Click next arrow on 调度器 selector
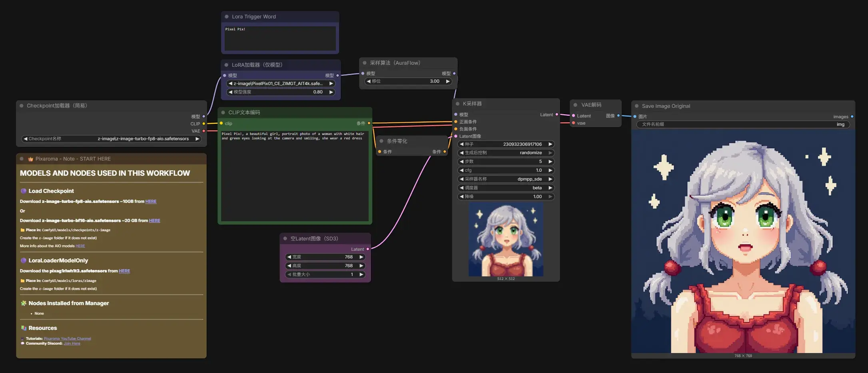The height and width of the screenshot is (373, 868). (550, 188)
